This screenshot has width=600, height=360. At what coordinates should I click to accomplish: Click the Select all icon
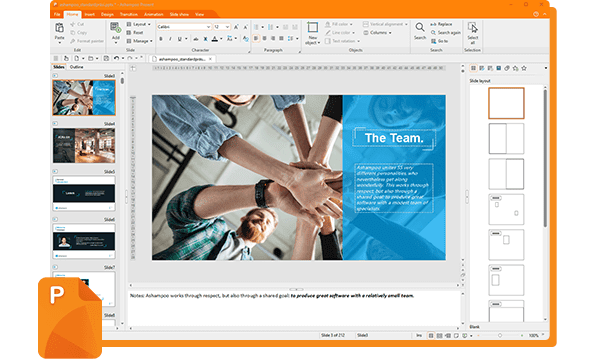pos(472,28)
